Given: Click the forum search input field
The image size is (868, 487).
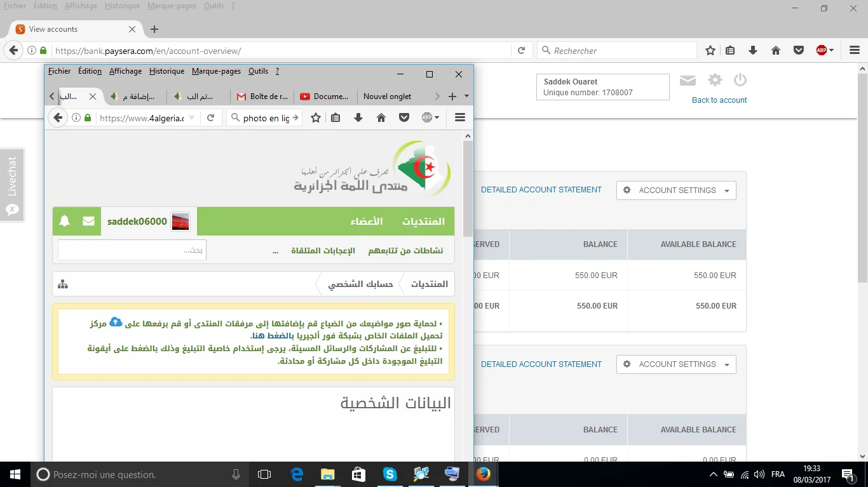Looking at the screenshot, I should pos(132,250).
